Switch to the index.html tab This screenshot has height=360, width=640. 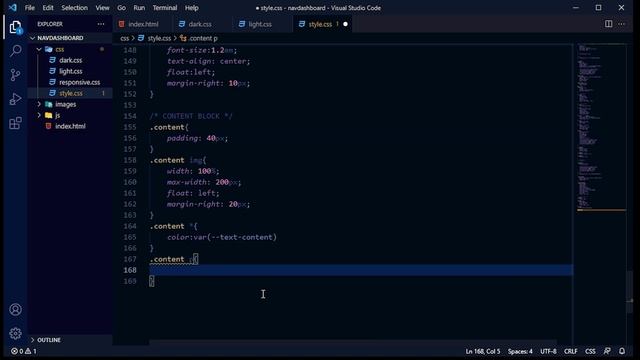(x=142, y=24)
